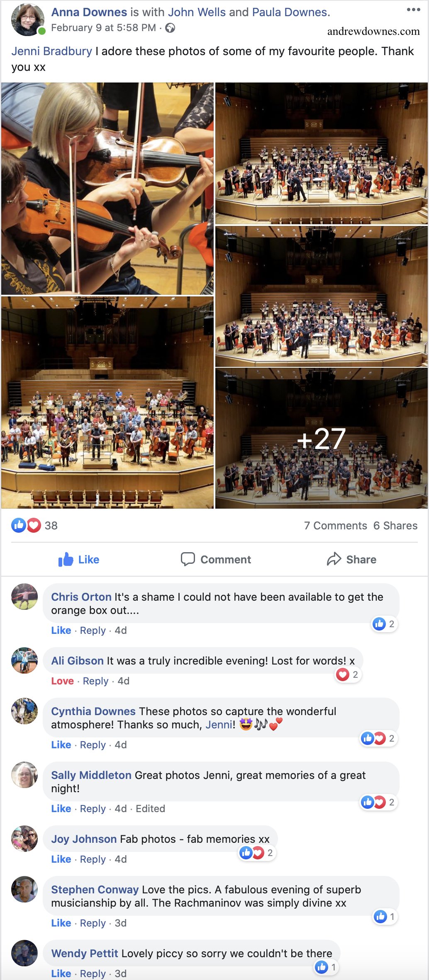Click the globe public privacy icon
This screenshot has width=429, height=980.
(x=170, y=28)
